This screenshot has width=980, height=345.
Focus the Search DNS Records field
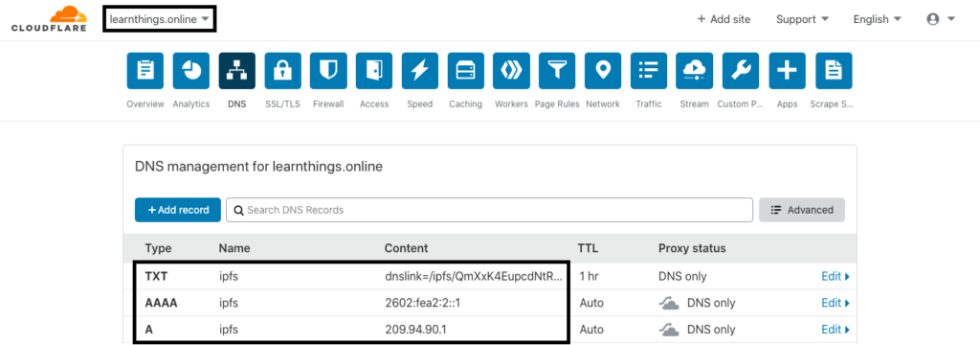489,210
